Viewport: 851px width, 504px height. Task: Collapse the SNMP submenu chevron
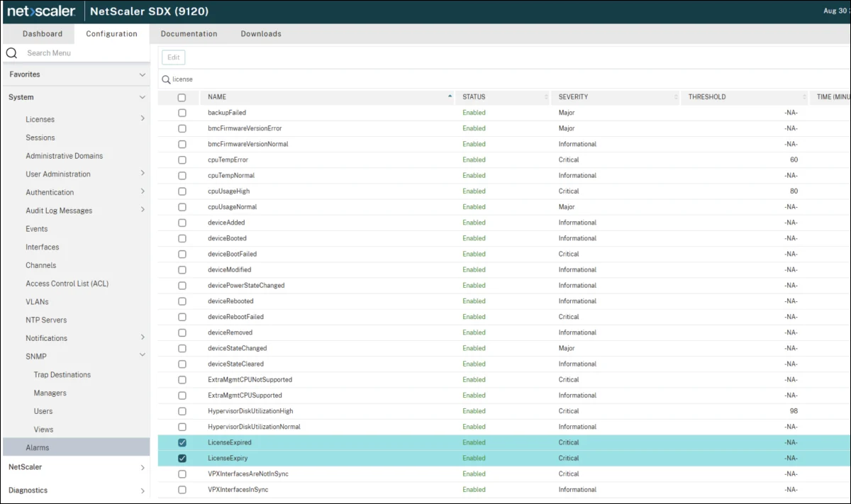coord(143,355)
